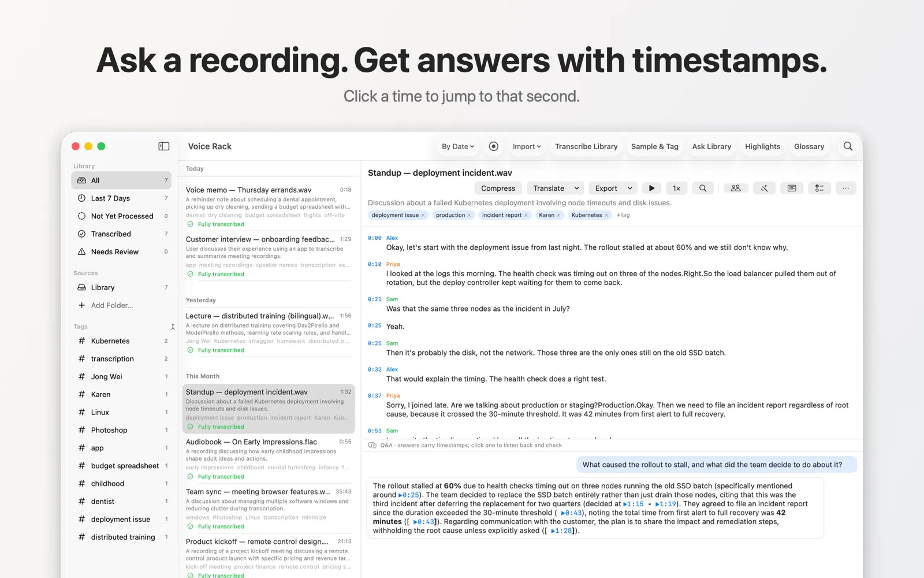
Task: Play the standup recording
Action: 651,188
